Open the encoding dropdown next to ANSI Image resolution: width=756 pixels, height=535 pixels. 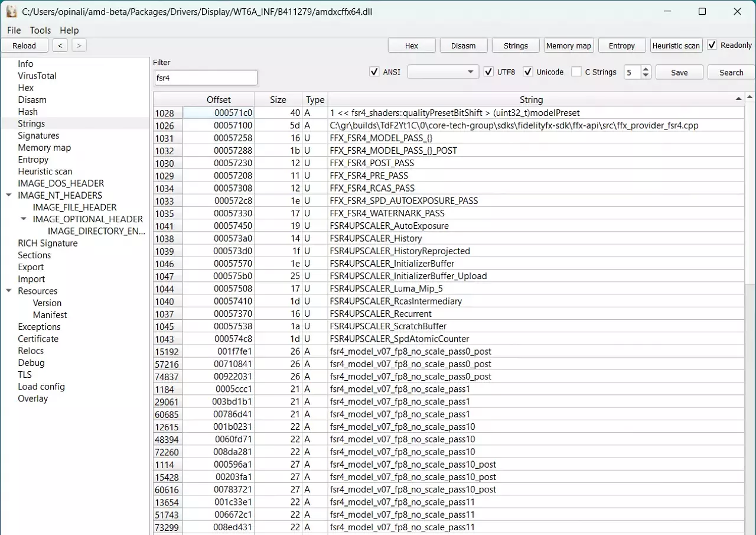point(443,72)
